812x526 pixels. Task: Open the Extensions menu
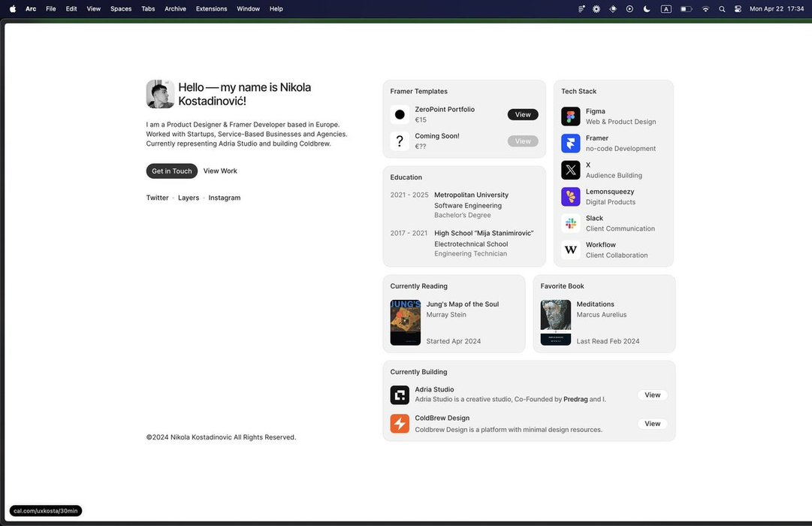click(x=211, y=9)
